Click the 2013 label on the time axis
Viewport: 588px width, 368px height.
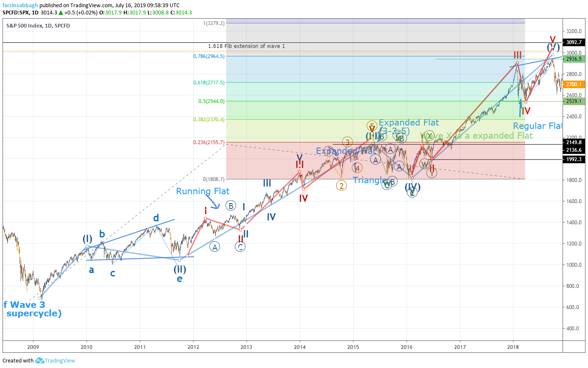pos(246,348)
